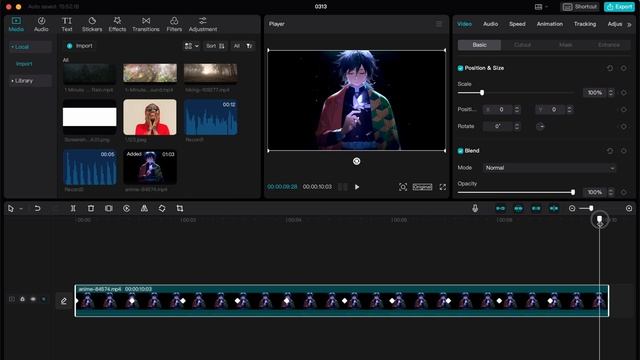Click the Position X input field
The width and height of the screenshot is (640, 360).
[501, 109]
